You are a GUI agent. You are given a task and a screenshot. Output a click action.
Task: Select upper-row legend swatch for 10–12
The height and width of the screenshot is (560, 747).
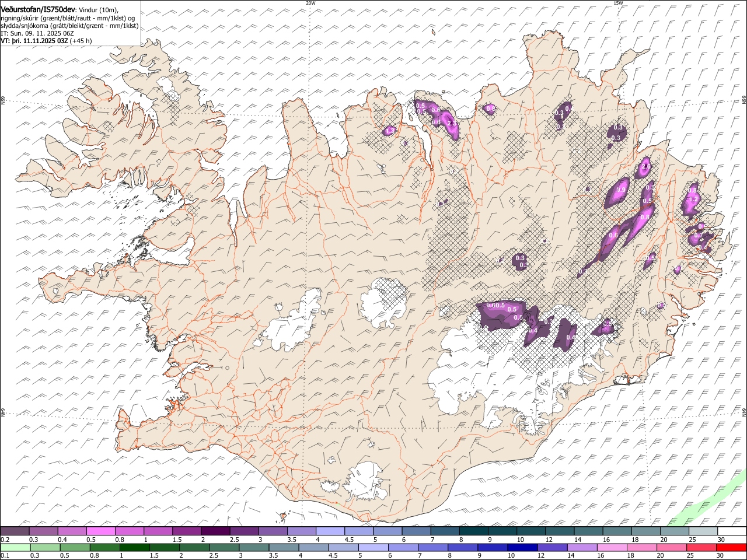tap(530, 531)
